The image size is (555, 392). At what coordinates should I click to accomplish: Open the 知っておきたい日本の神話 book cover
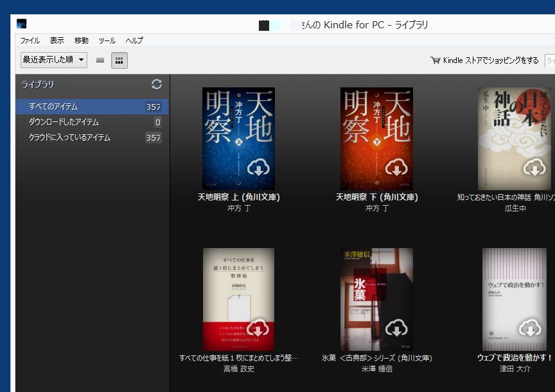515,138
